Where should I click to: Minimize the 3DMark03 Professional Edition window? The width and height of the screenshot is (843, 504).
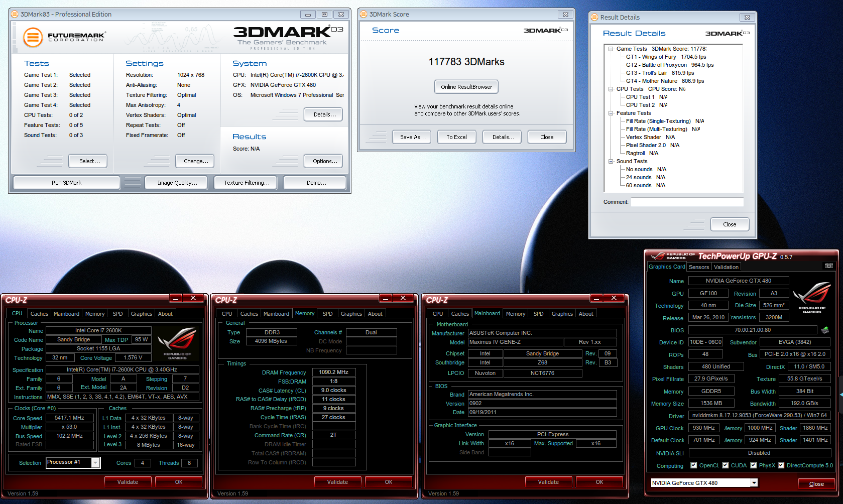click(308, 14)
